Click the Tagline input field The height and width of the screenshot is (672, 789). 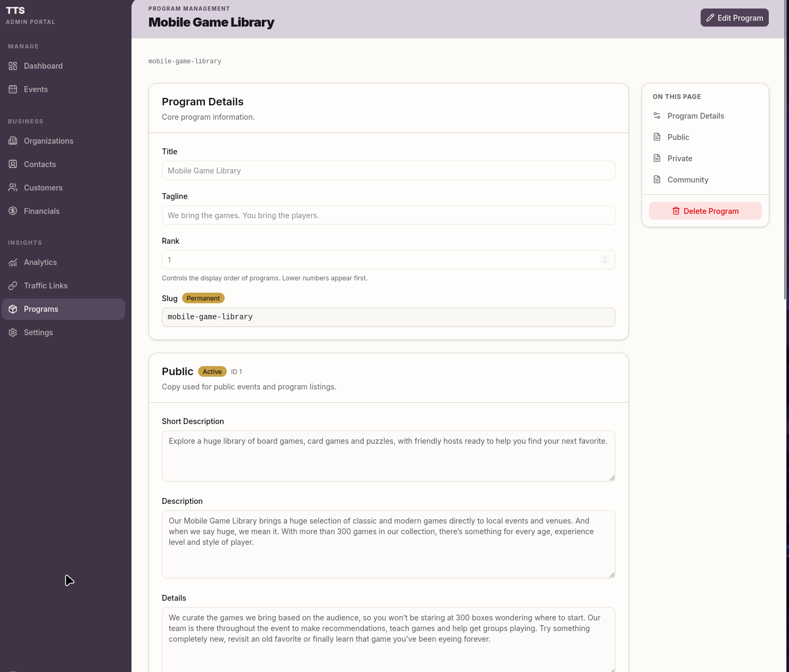[388, 215]
